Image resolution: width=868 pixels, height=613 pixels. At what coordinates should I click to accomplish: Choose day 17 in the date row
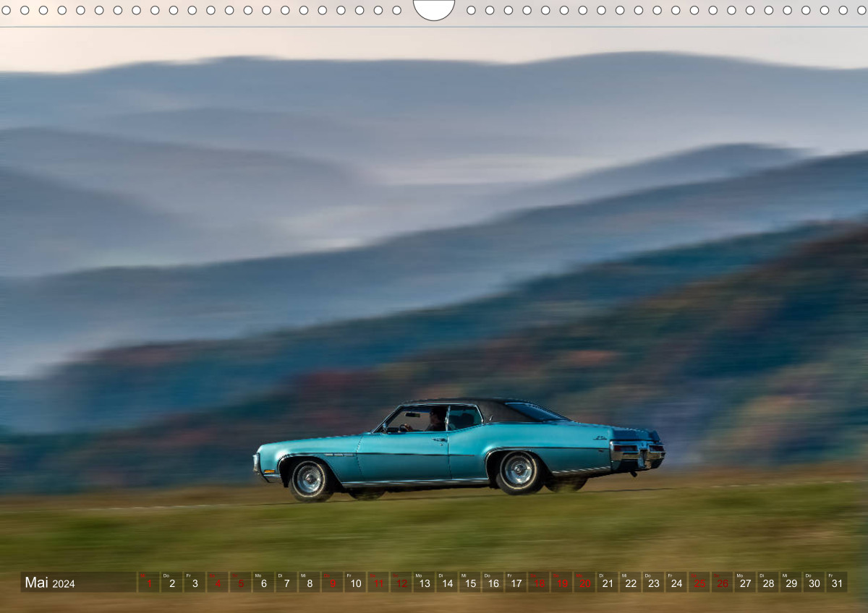516,582
